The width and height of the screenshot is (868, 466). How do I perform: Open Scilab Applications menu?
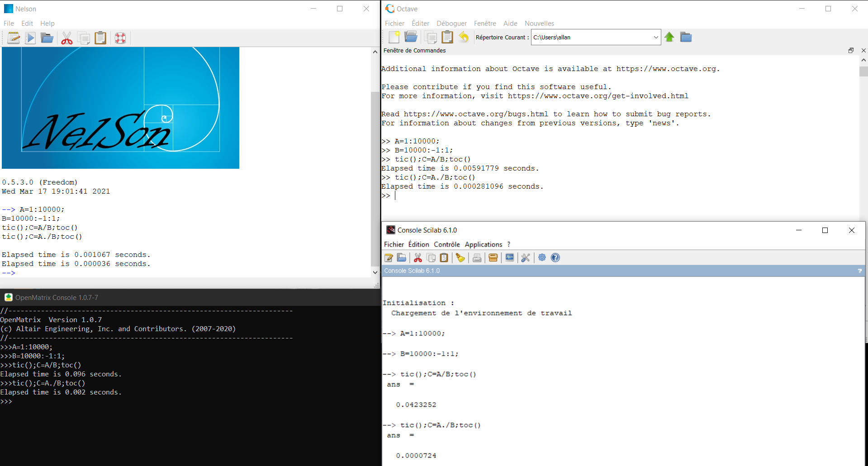(x=484, y=244)
